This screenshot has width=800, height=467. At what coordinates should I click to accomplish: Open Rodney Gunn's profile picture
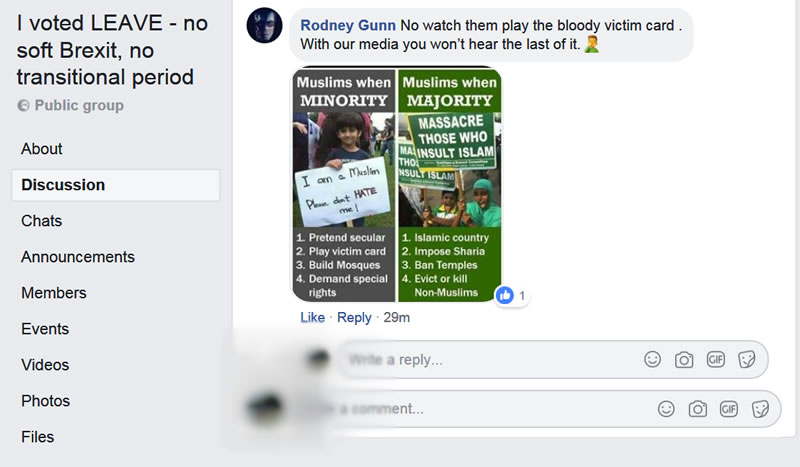pos(264,25)
